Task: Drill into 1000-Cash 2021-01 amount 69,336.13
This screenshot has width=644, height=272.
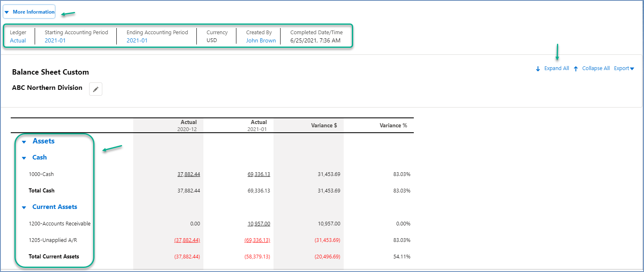Action: pos(259,174)
